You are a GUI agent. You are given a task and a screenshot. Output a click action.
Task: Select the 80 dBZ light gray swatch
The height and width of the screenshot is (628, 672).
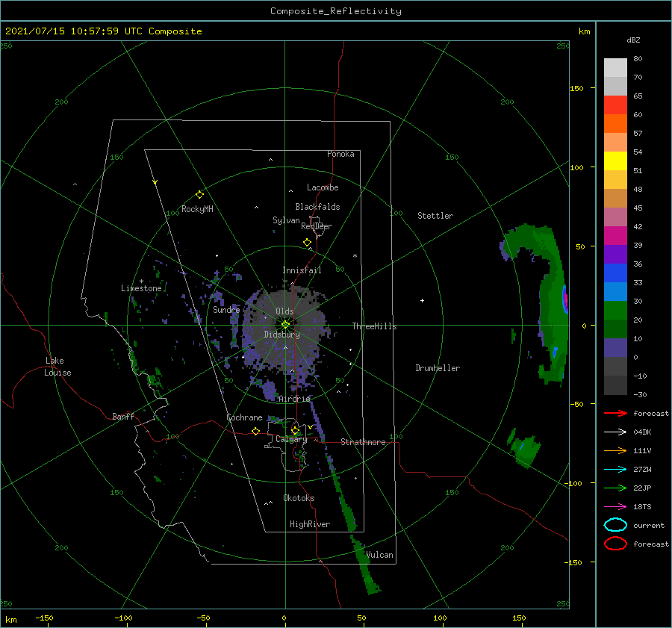[x=615, y=68]
